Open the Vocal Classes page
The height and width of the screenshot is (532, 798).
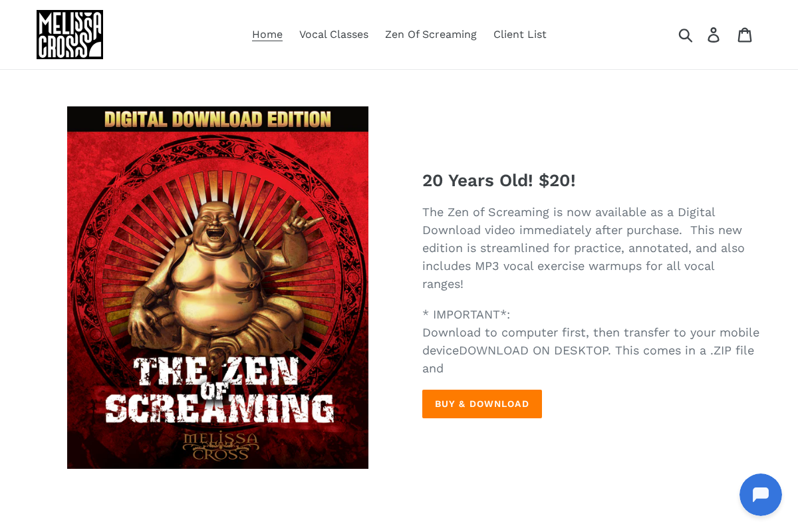334,35
